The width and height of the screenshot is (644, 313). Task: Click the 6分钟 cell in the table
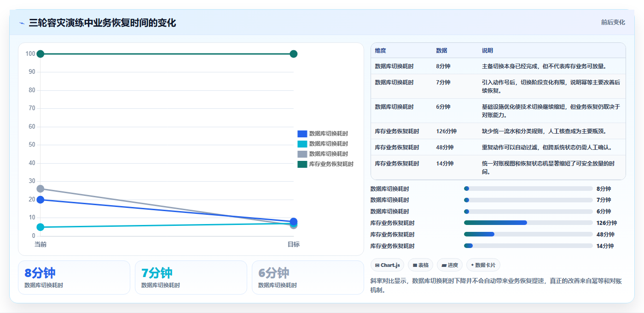click(443, 107)
